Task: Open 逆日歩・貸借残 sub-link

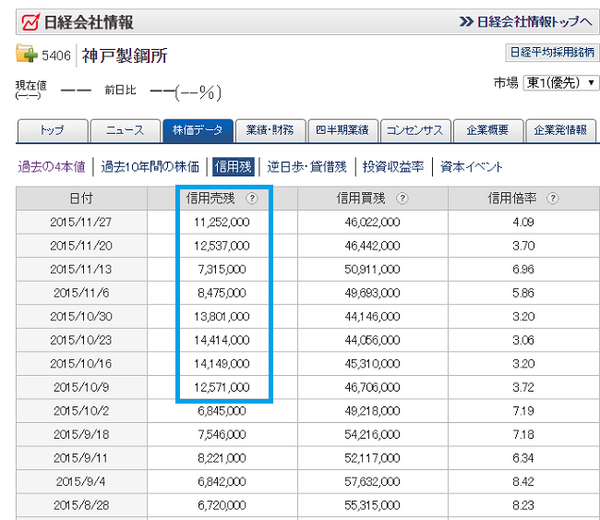Action: coord(307,167)
